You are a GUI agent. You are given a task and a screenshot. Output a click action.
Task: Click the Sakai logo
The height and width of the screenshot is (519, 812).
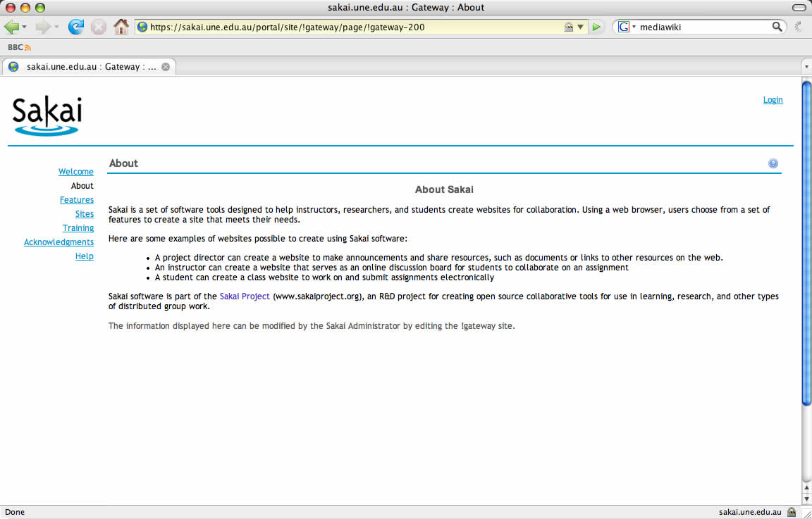tap(47, 116)
